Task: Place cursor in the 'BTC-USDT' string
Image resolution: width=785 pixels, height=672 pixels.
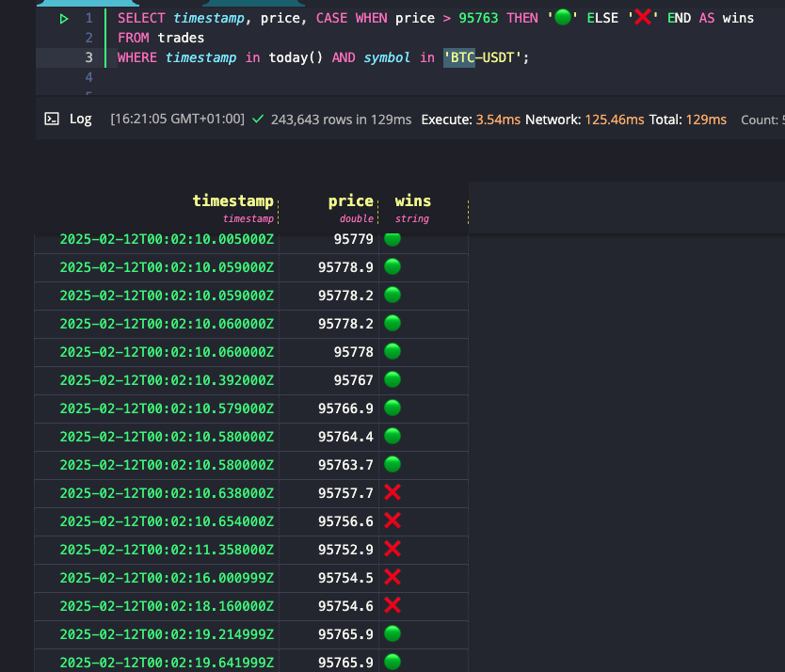Action: [x=483, y=57]
